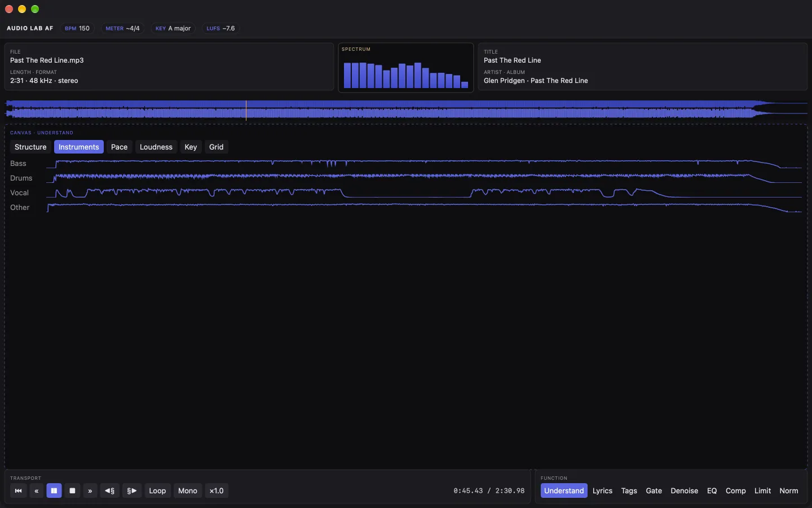Open the Denoise function
This screenshot has height=508, width=812.
tap(685, 491)
